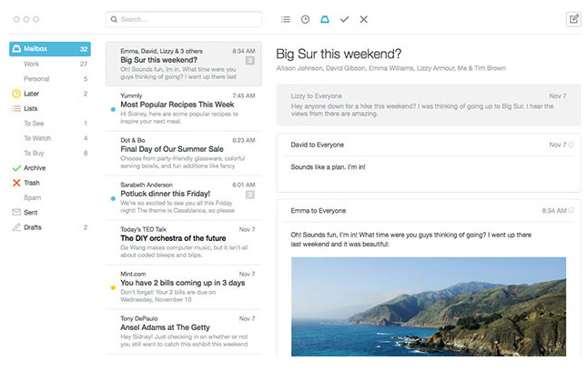Click the Lists toolbar icon

click(x=286, y=19)
